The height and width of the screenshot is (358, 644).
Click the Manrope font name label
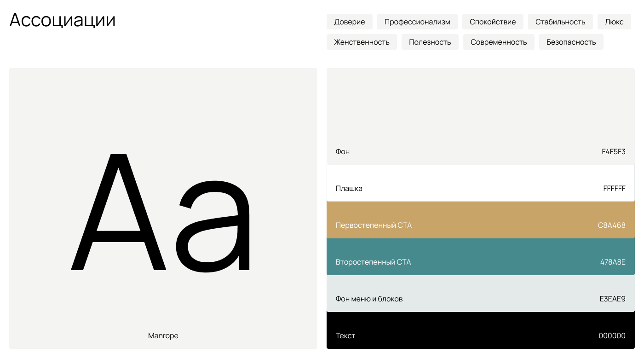click(x=163, y=336)
